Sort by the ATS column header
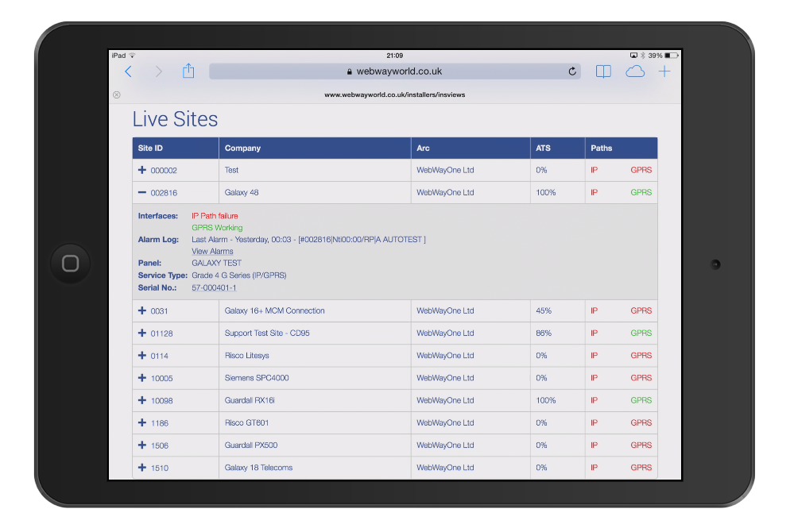 click(543, 148)
